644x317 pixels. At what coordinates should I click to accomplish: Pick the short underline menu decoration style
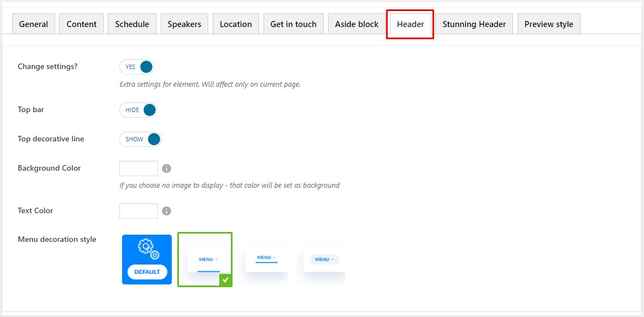[x=266, y=260]
